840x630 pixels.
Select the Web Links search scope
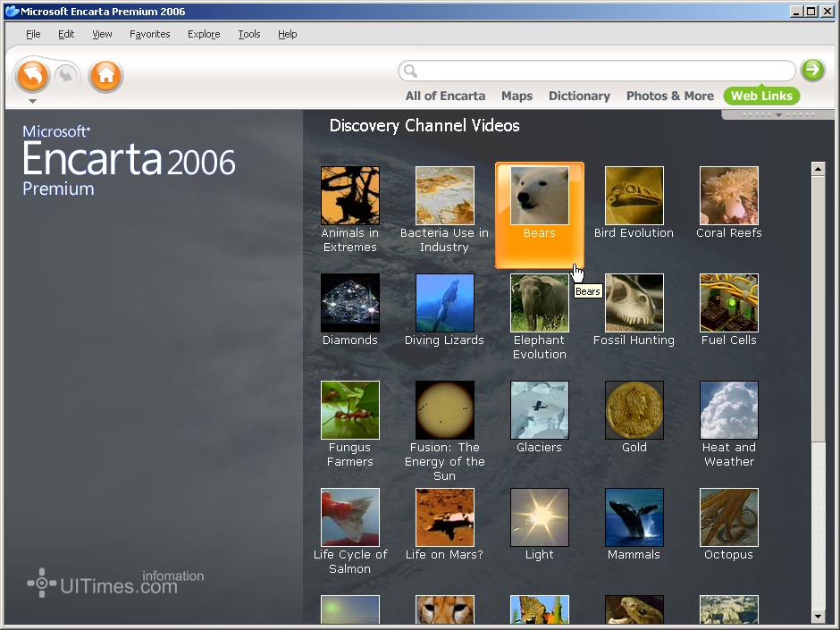click(x=761, y=96)
